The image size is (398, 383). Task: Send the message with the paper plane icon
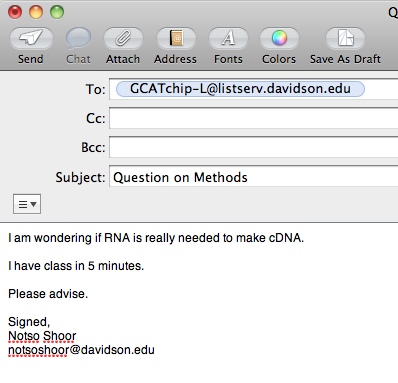(31, 38)
